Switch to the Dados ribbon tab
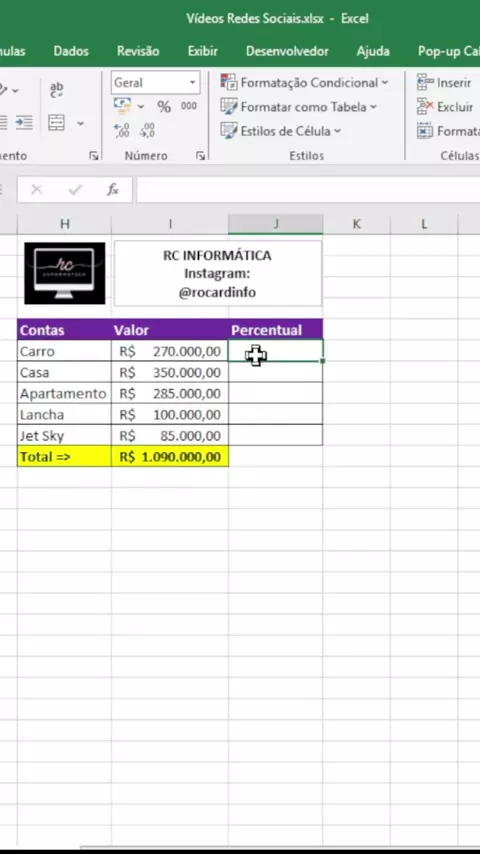This screenshot has height=854, width=480. point(71,51)
